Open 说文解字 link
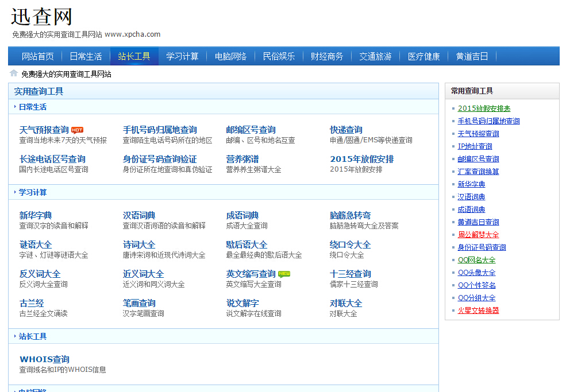This screenshot has height=392, width=566. [x=242, y=303]
